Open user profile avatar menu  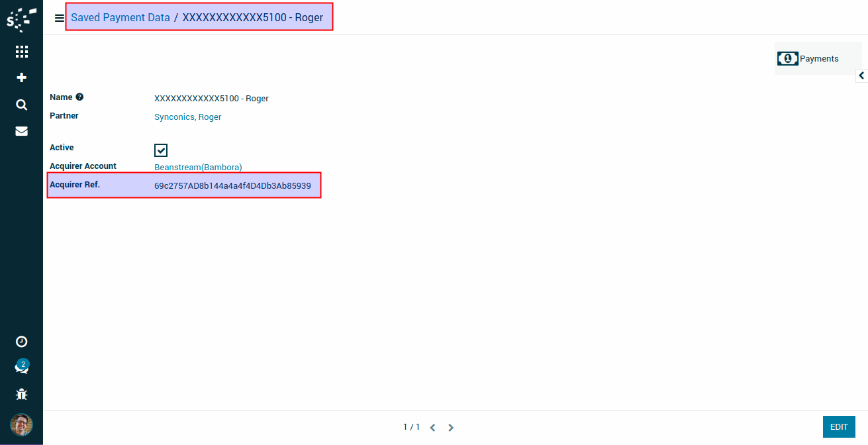click(21, 424)
